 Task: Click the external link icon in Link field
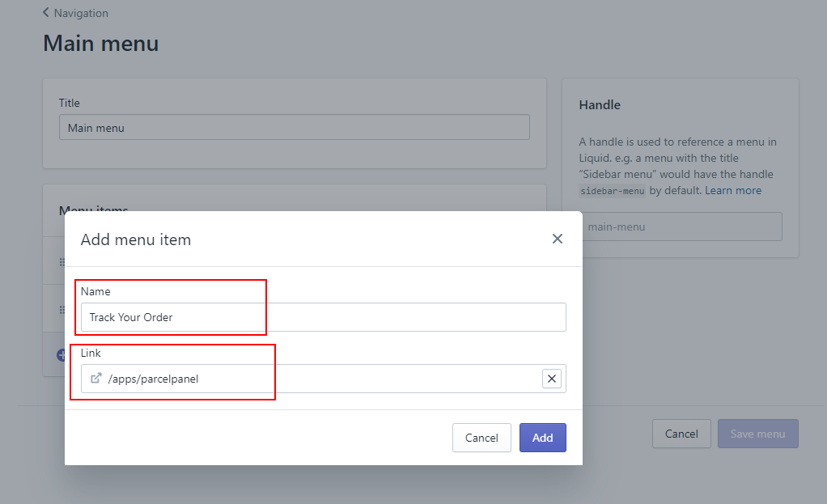tap(96, 378)
